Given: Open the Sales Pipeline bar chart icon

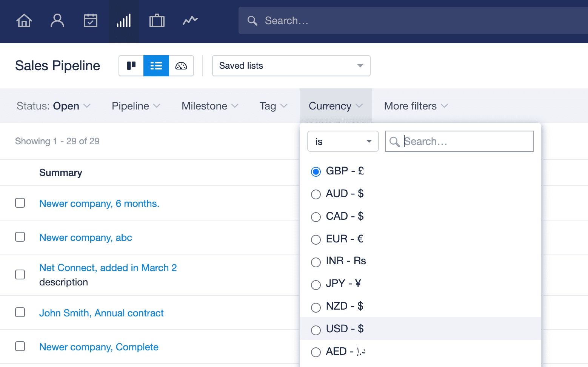Looking at the screenshot, I should pyautogui.click(x=124, y=20).
